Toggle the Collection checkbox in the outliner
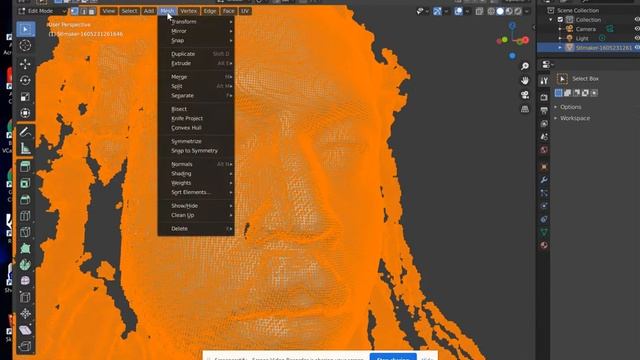The height and width of the screenshot is (360, 640). pos(560,20)
